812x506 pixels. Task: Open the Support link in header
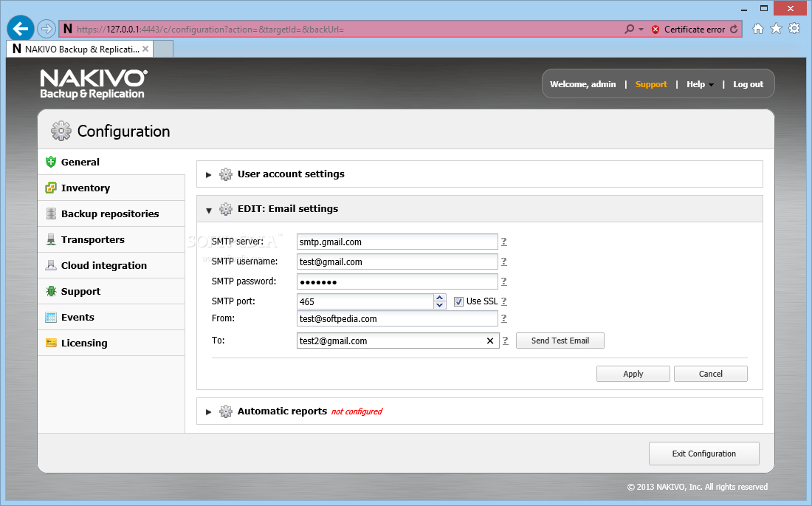[651, 84]
